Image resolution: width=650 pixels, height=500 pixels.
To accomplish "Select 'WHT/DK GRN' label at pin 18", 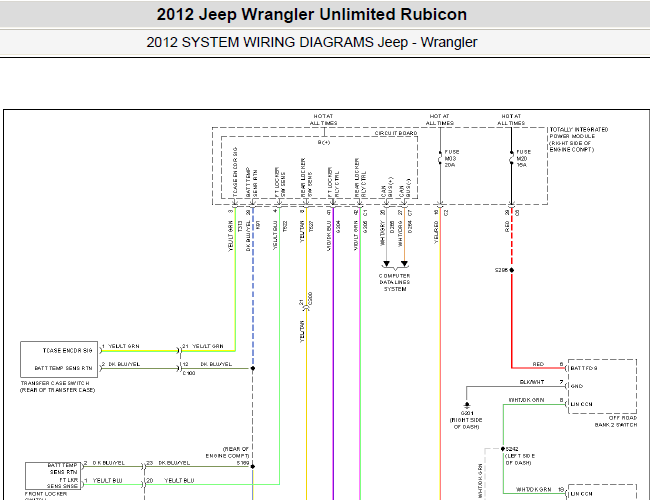I will 534,490.
